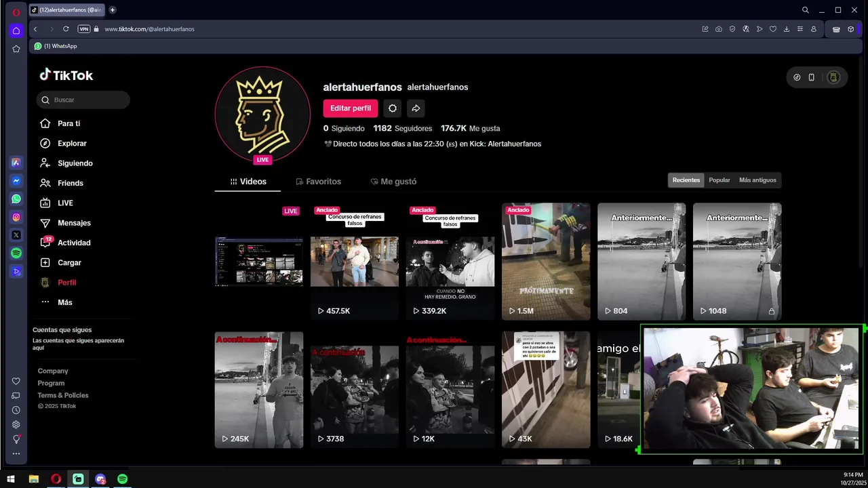Open Opera sidebar heart bookmarks icon
Viewport: 868px width, 488px height.
click(16, 382)
